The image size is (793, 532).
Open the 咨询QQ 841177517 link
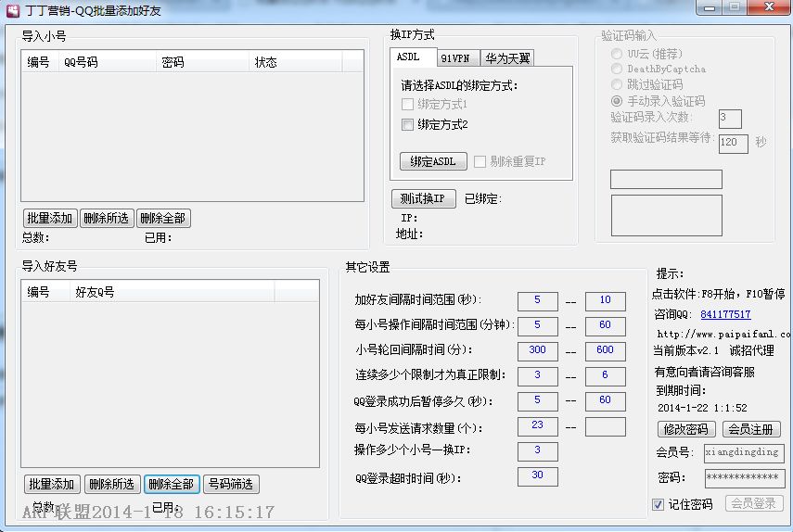tap(725, 315)
